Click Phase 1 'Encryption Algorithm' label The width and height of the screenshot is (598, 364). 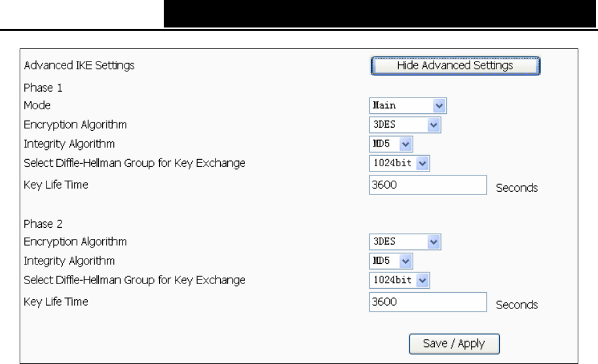pyautogui.click(x=75, y=125)
